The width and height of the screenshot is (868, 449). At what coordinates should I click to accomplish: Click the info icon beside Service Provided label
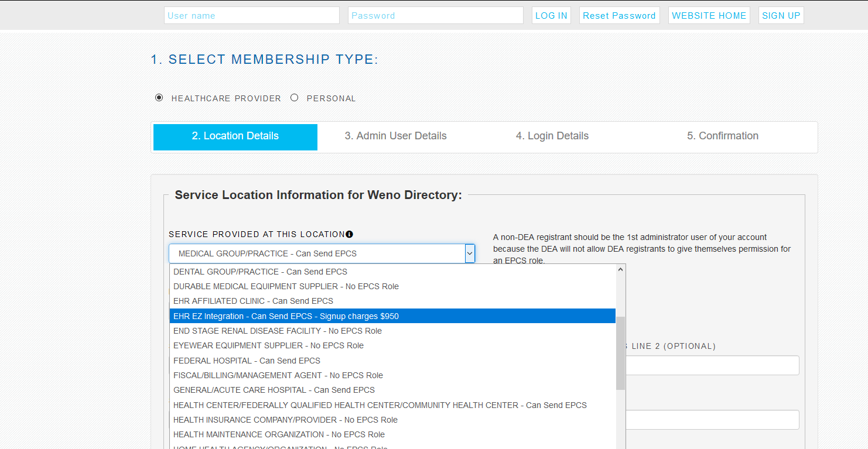pos(349,234)
